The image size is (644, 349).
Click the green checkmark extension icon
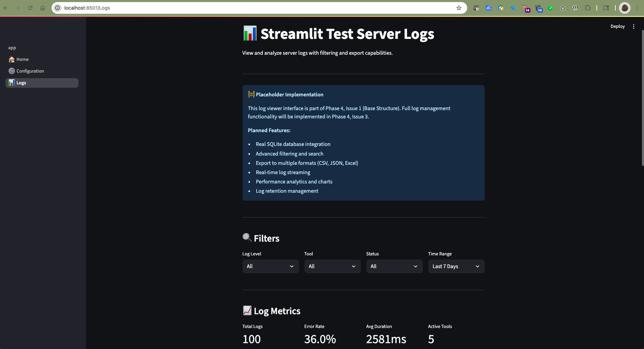point(551,8)
